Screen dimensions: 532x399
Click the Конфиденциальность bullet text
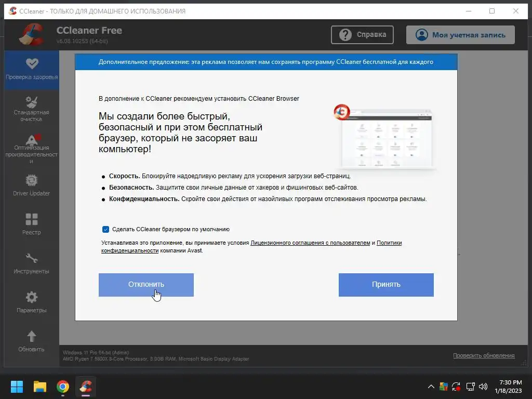coord(268,199)
